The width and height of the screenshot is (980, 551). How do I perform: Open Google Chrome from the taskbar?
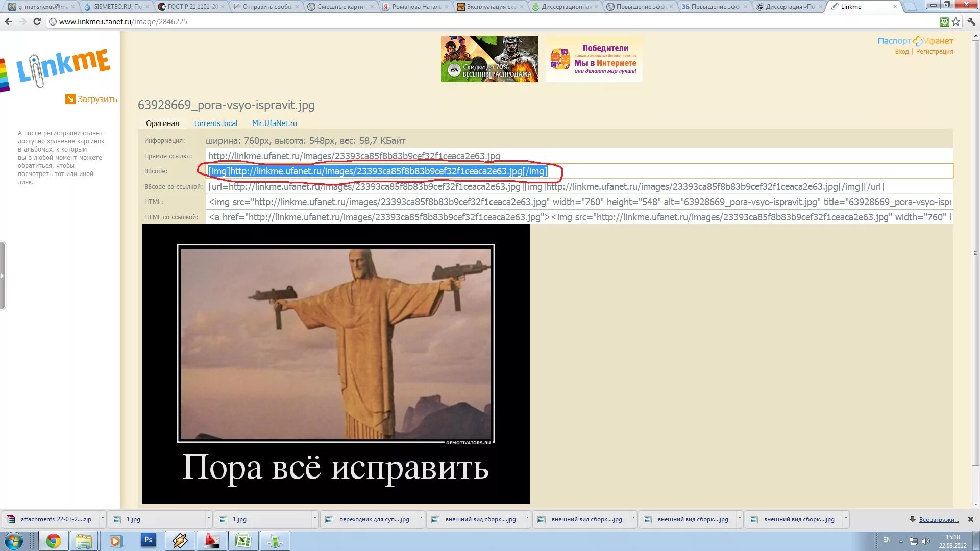(x=53, y=541)
